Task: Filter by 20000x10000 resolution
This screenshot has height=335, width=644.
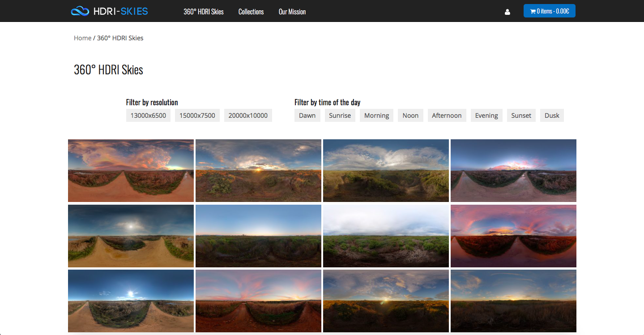Action: [x=248, y=116]
